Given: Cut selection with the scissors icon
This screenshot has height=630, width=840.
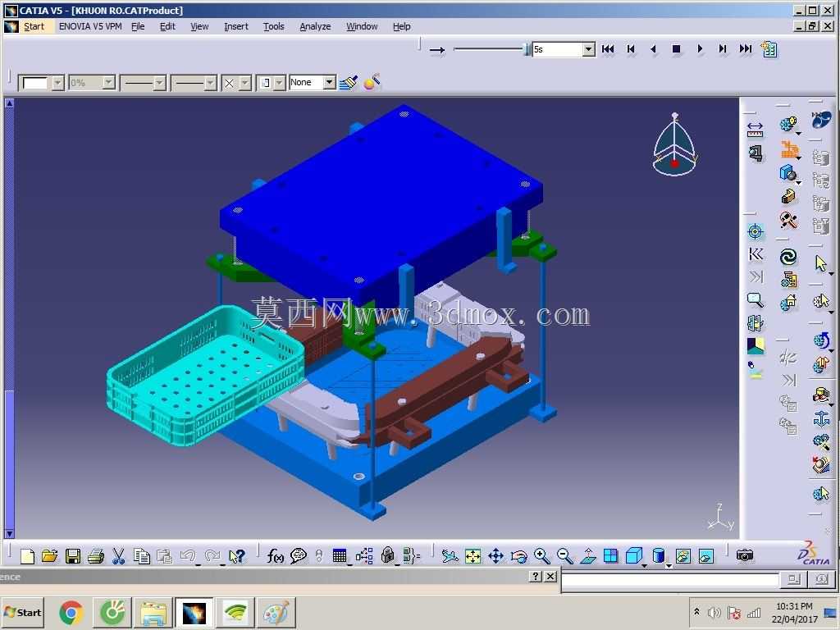Looking at the screenshot, I should (118, 557).
